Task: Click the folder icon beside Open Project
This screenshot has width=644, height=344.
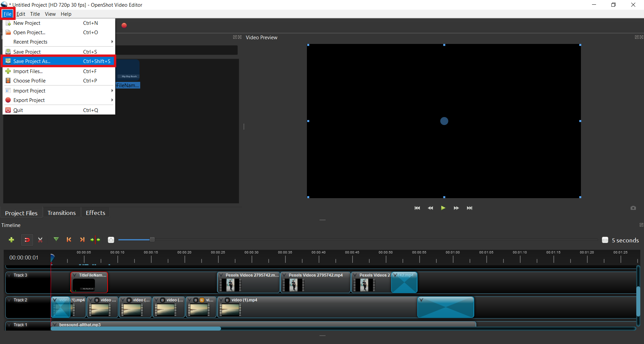Action: pos(8,32)
